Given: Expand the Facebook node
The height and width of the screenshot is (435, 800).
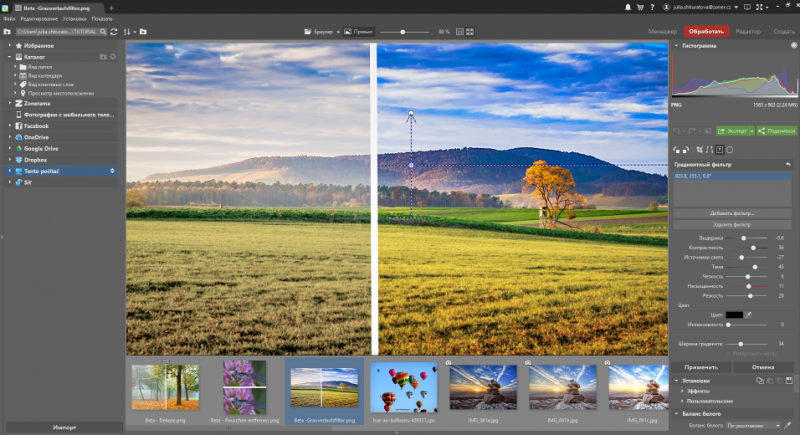Looking at the screenshot, I should (10, 125).
